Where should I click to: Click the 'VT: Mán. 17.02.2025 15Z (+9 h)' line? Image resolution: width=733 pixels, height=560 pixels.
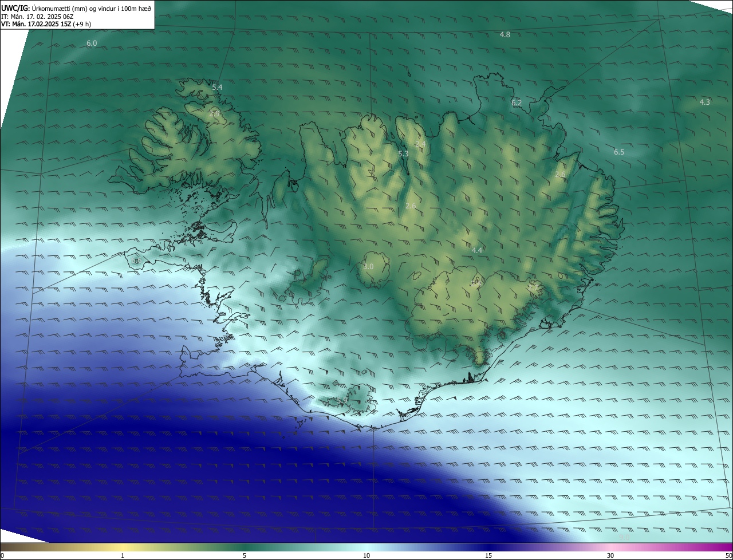click(x=46, y=24)
